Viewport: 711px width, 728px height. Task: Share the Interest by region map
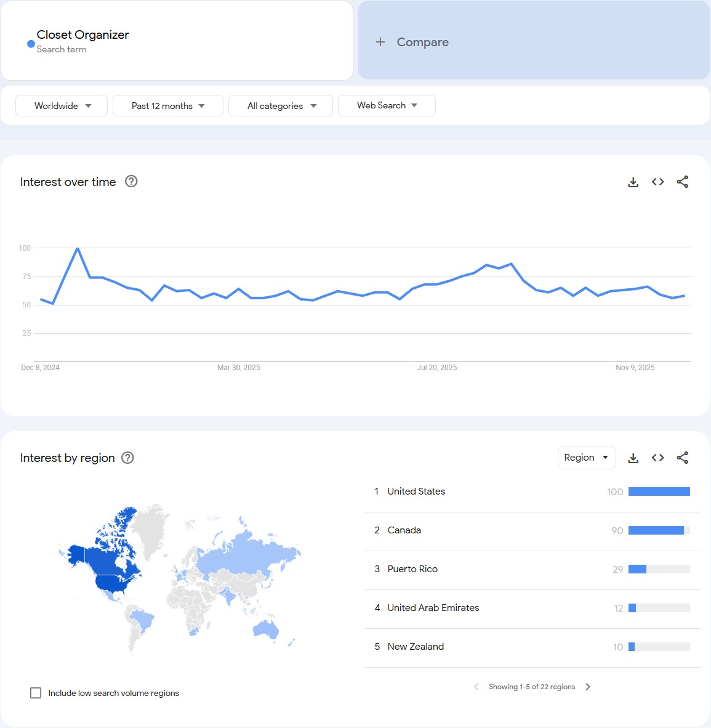[682, 458]
